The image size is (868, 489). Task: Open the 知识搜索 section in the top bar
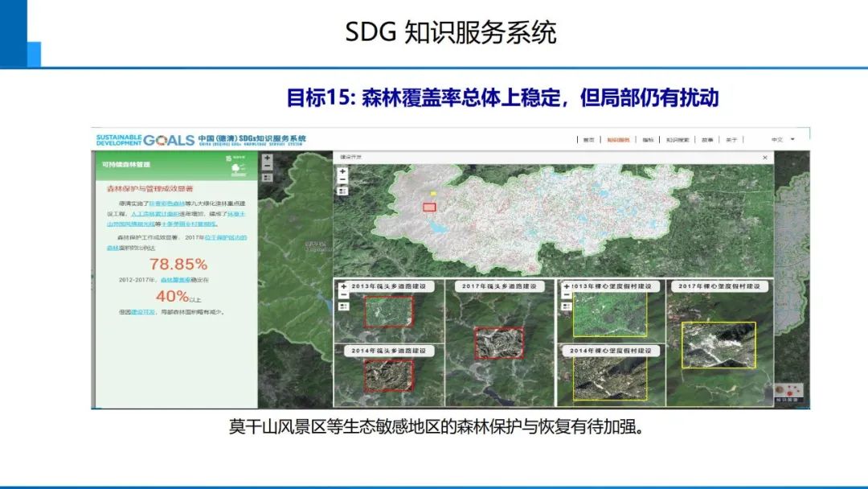(x=677, y=138)
